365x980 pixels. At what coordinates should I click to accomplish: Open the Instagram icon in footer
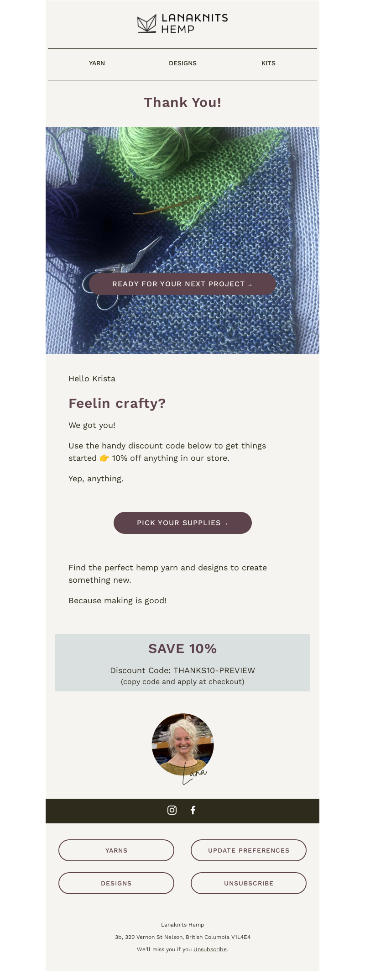coord(172,810)
